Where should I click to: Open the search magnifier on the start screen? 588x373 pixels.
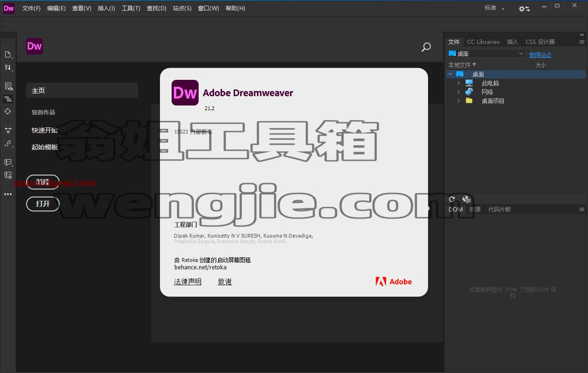click(x=426, y=47)
